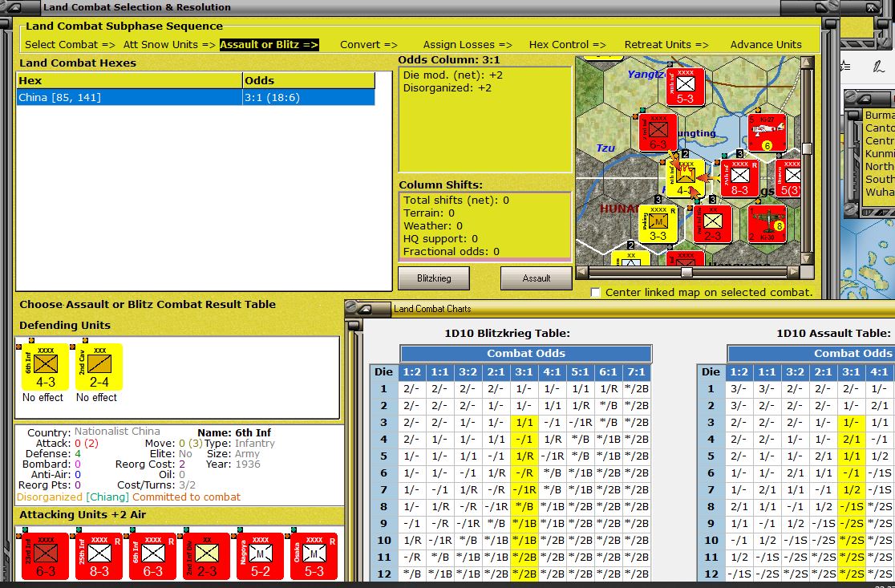Click the Advance Units subphase label
The image size is (895, 588).
tap(766, 45)
